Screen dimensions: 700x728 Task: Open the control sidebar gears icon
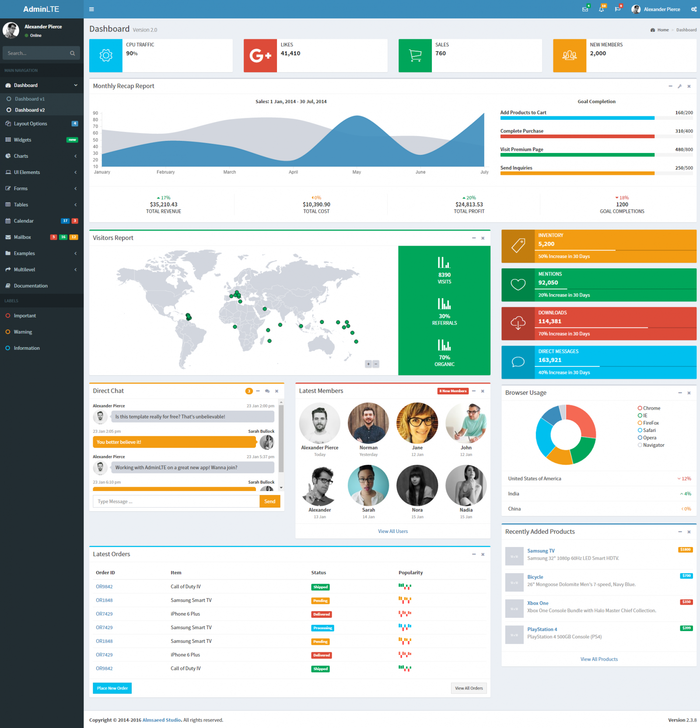click(x=693, y=9)
